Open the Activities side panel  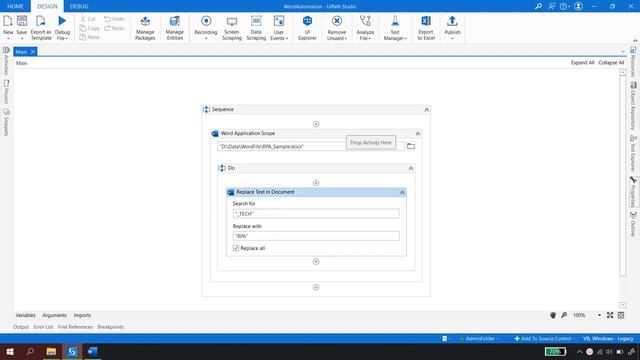pyautogui.click(x=6, y=60)
